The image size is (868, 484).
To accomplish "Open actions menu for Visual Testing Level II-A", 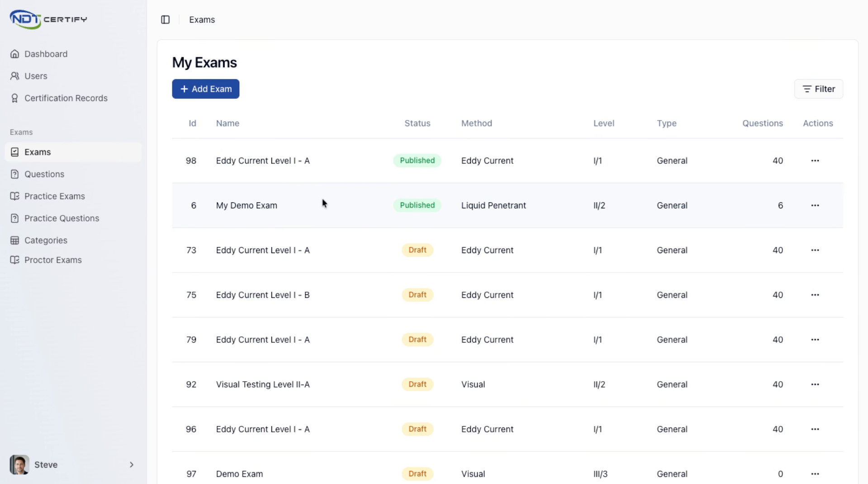I will point(815,384).
